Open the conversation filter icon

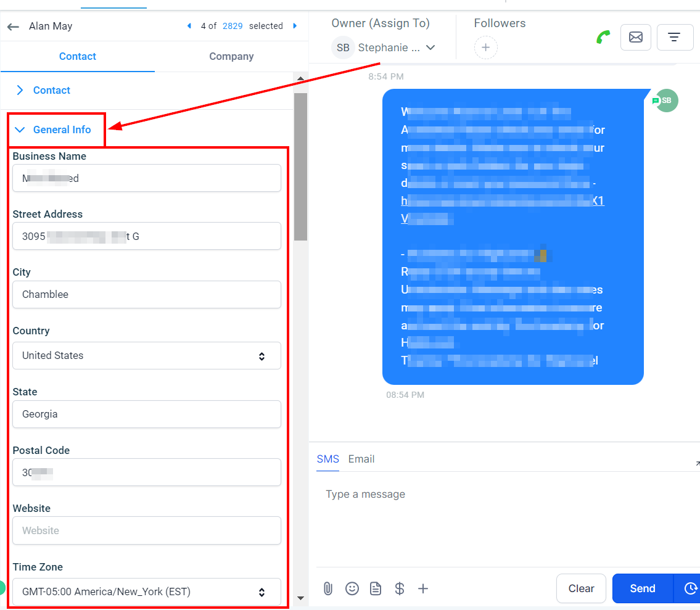tap(674, 37)
